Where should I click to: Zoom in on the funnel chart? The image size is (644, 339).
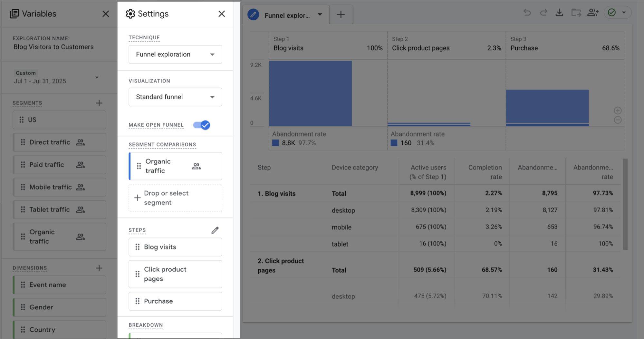click(x=617, y=111)
